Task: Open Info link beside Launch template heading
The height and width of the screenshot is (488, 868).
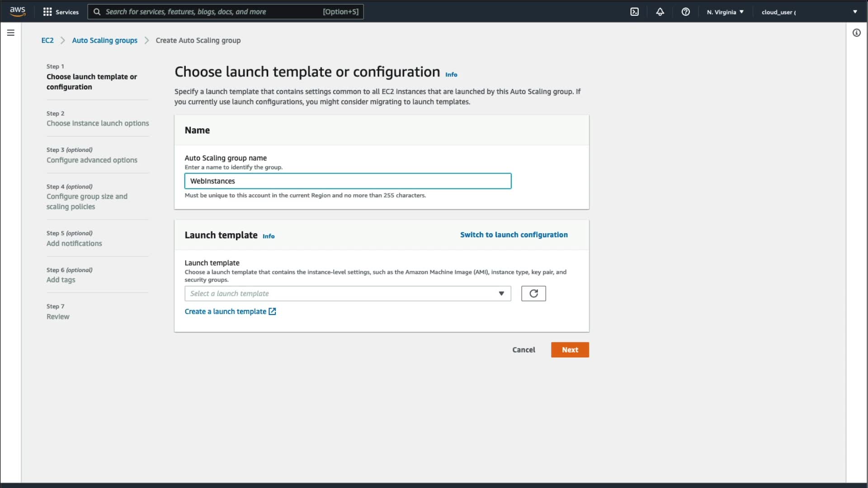Action: (269, 236)
